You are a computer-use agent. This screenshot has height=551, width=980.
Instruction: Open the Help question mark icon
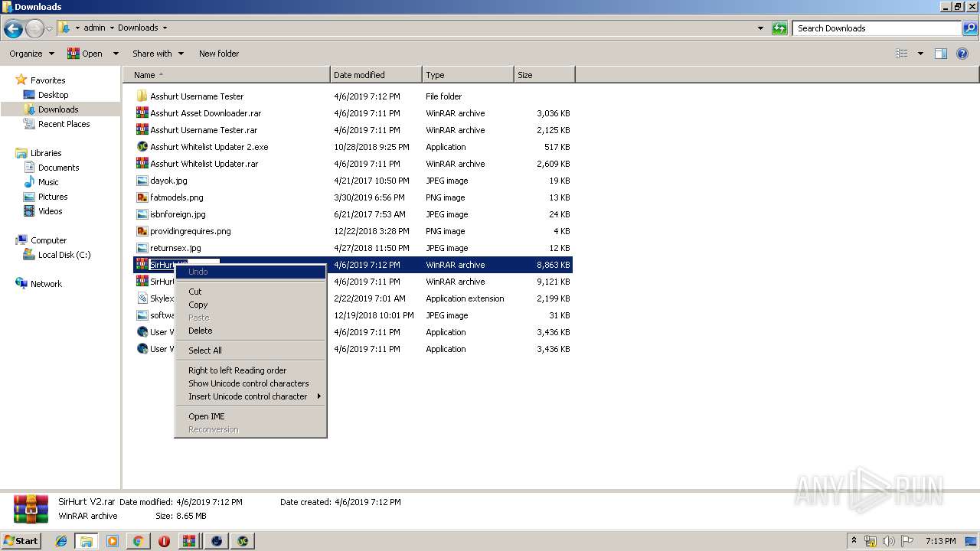pos(962,54)
